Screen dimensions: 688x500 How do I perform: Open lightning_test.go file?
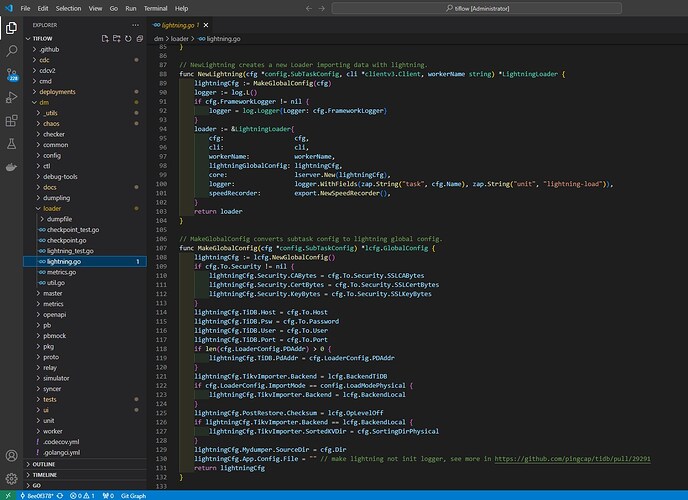(x=70, y=251)
